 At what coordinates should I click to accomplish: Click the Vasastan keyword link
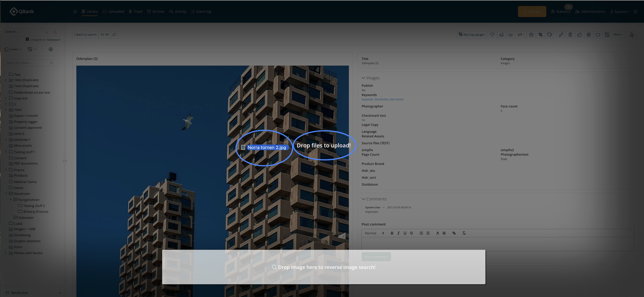pyautogui.click(x=367, y=99)
